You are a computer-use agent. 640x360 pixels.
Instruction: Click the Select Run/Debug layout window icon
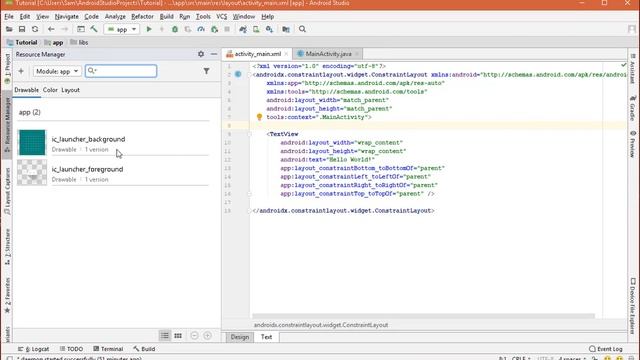81,29
